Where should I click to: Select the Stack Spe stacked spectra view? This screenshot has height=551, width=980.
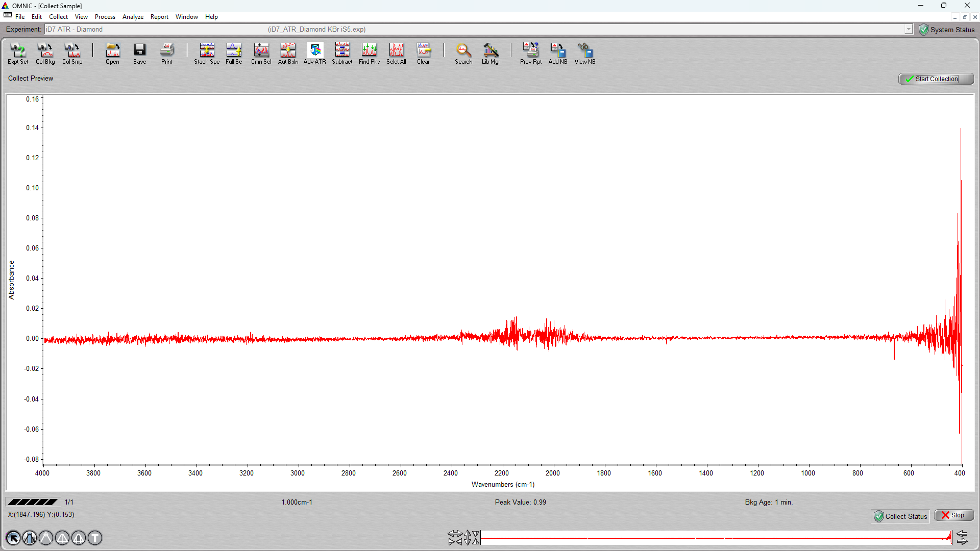point(207,54)
